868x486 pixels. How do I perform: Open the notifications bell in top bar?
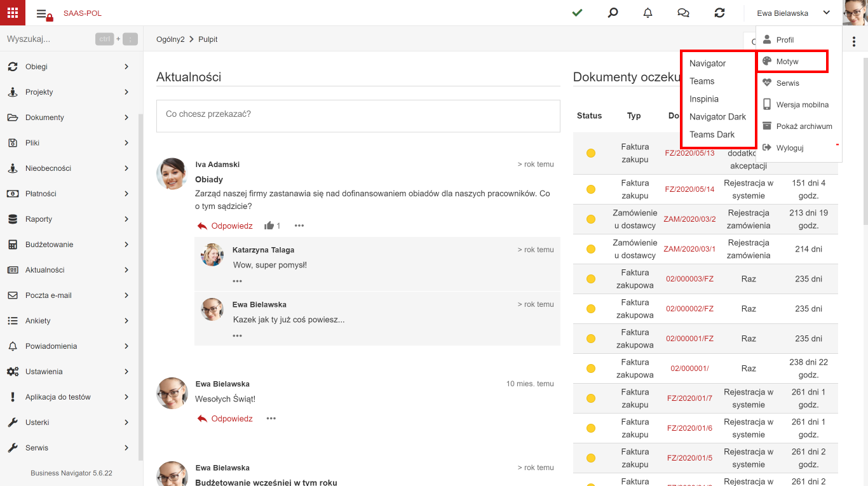tap(648, 13)
